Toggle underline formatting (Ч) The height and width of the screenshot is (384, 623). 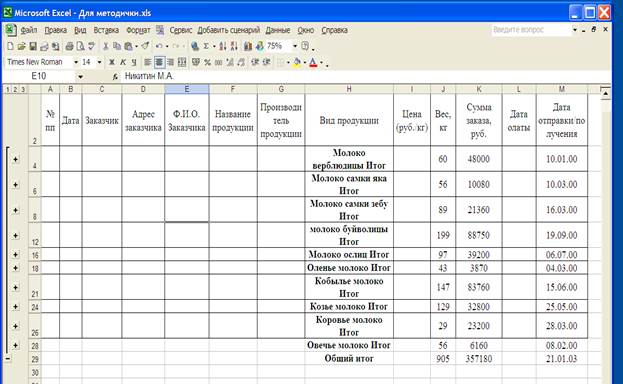click(x=134, y=62)
